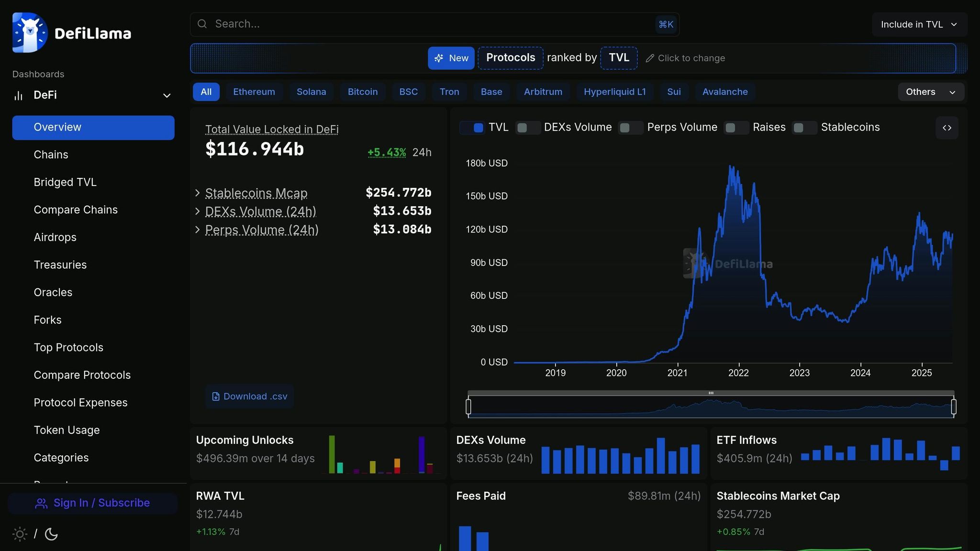Expand the Stablecoins Mcap row

tap(198, 193)
